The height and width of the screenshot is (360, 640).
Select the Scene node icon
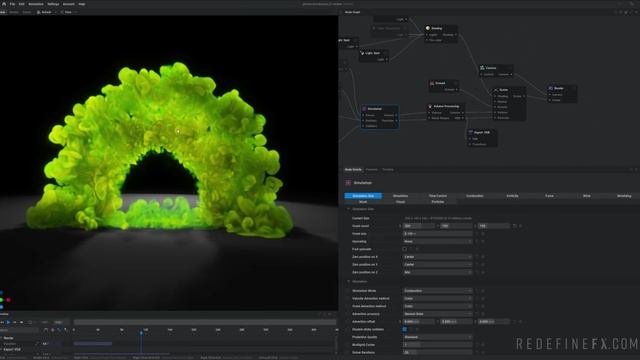tap(496, 90)
